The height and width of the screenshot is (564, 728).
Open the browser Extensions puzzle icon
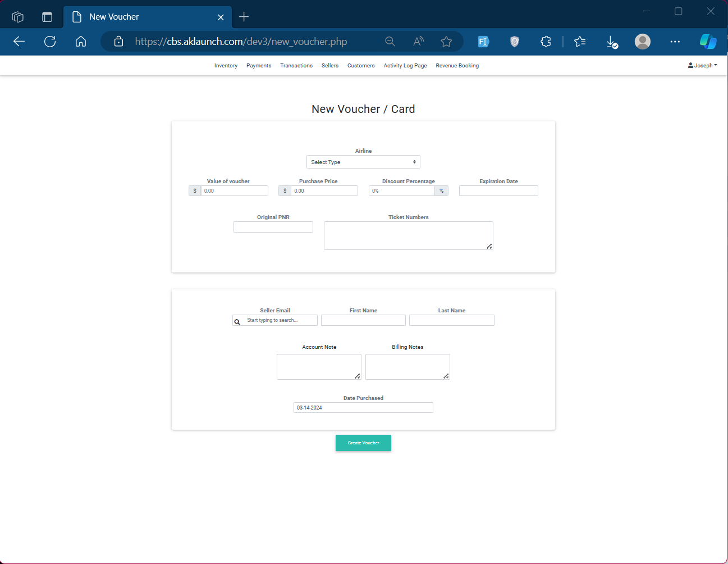click(546, 42)
